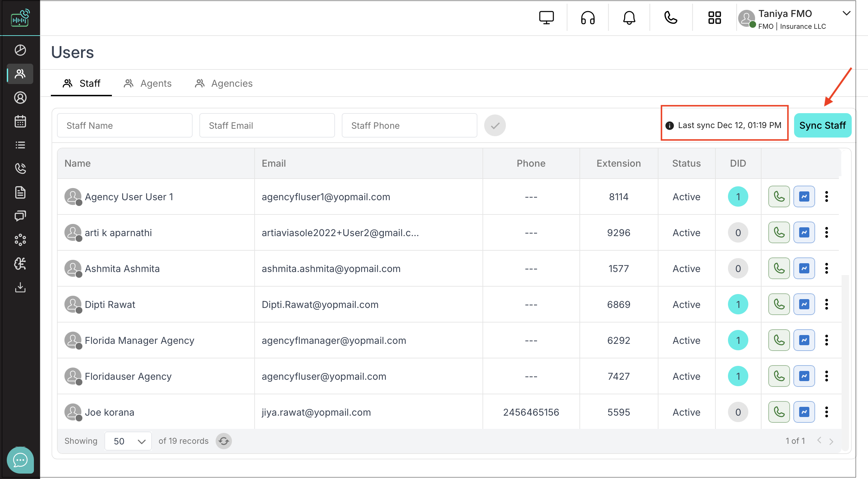Click the monitor icon in top bar
The image size is (868, 479).
tap(546, 18)
